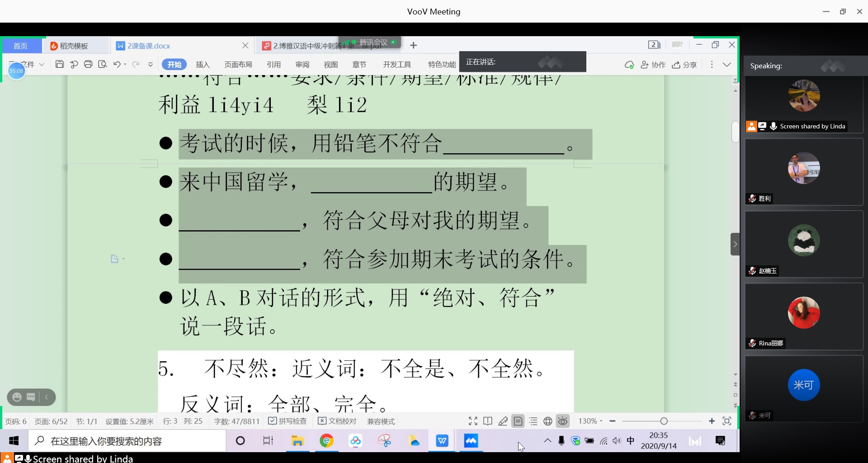
Task: Toggle system volume icon
Action: (x=617, y=441)
